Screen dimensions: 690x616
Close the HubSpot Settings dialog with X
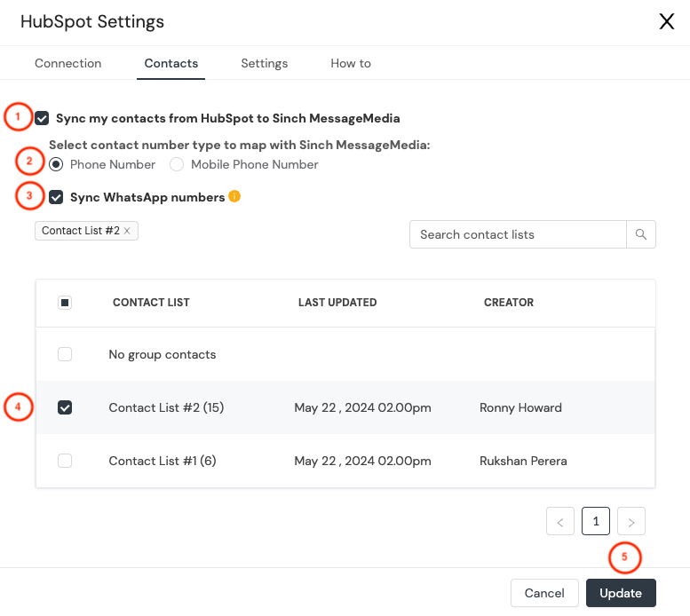(666, 21)
